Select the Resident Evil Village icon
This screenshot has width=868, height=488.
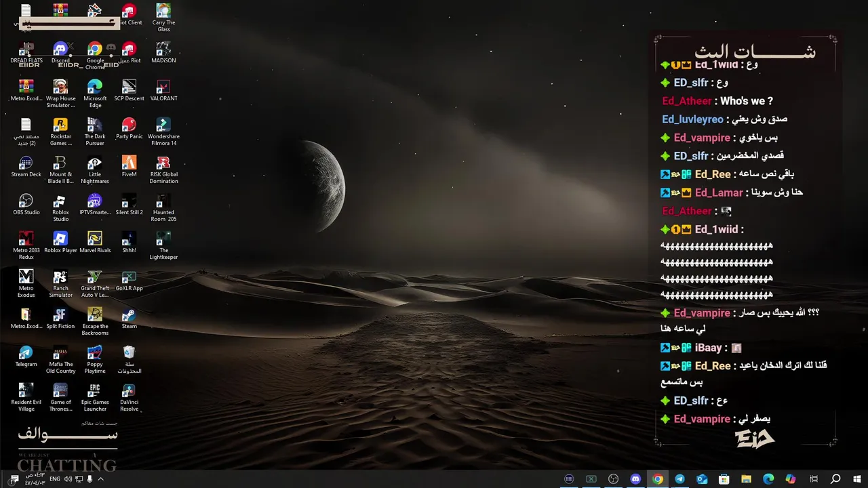pyautogui.click(x=26, y=397)
